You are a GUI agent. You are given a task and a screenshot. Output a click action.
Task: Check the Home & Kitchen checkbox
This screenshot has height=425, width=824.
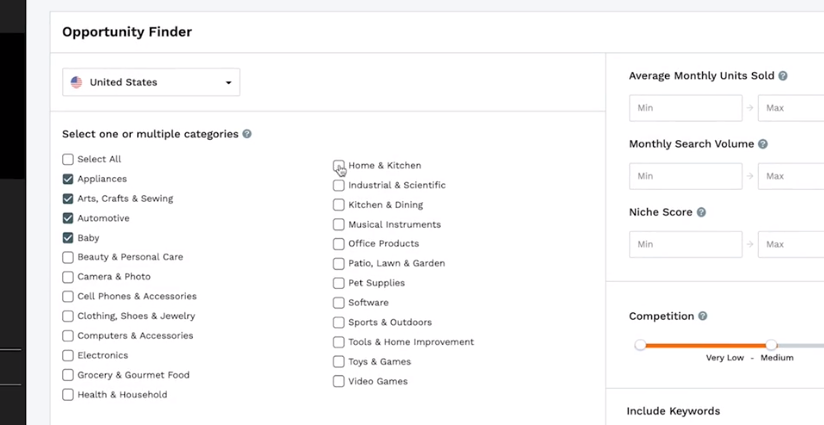[339, 166]
